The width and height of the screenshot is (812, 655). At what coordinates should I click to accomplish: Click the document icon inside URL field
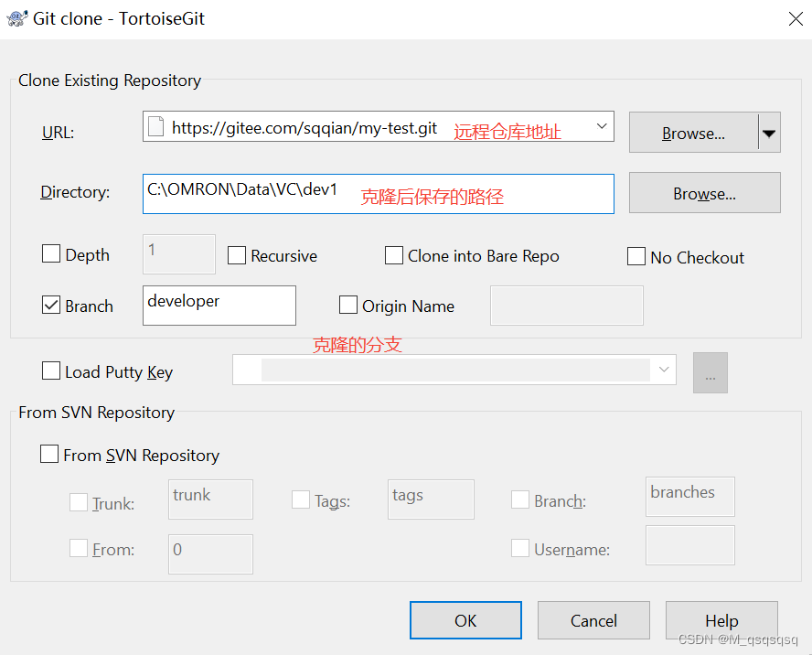tap(155, 126)
